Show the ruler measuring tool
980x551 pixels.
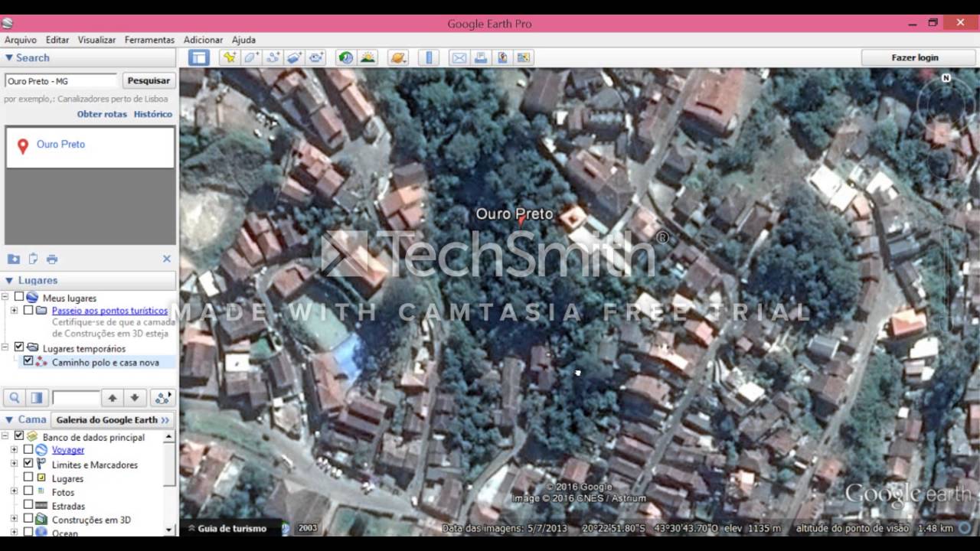click(x=429, y=57)
